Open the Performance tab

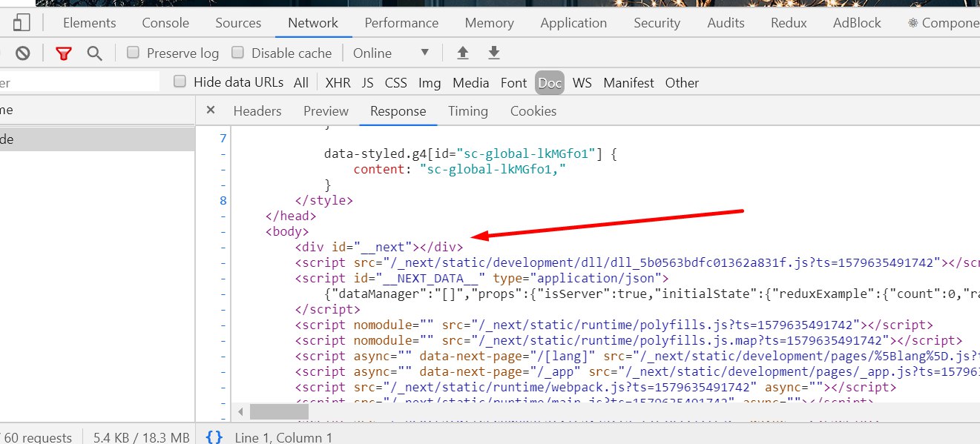(401, 23)
